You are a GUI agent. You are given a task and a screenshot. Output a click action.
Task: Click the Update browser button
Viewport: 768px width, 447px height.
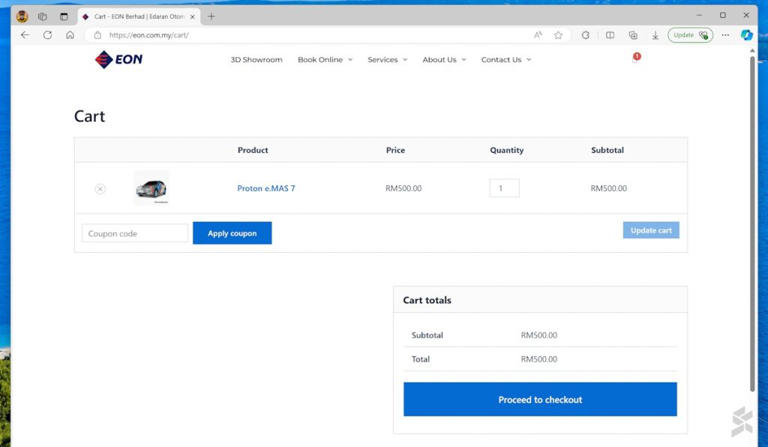pyautogui.click(x=690, y=35)
